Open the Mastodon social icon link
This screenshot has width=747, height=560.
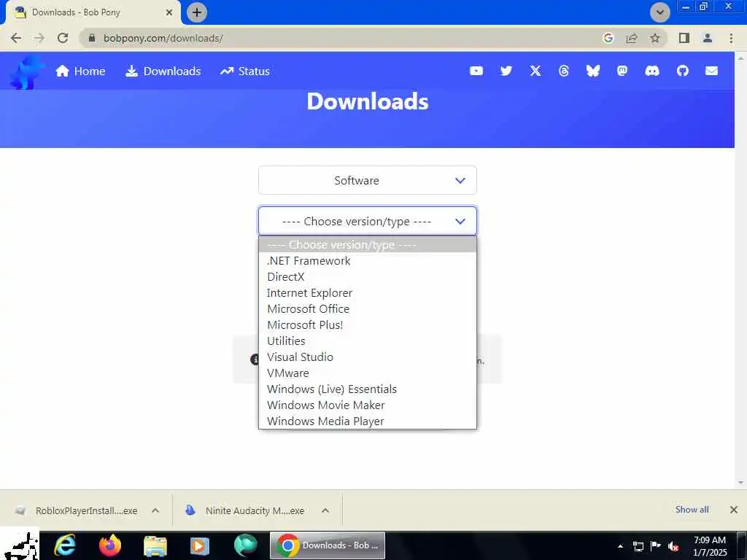click(622, 71)
